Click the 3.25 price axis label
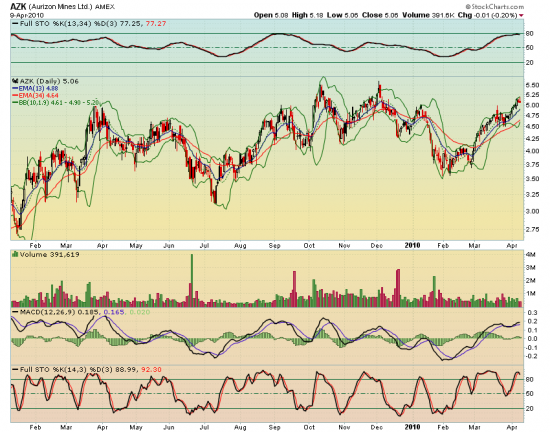The height and width of the screenshot is (432, 550). pos(532,194)
